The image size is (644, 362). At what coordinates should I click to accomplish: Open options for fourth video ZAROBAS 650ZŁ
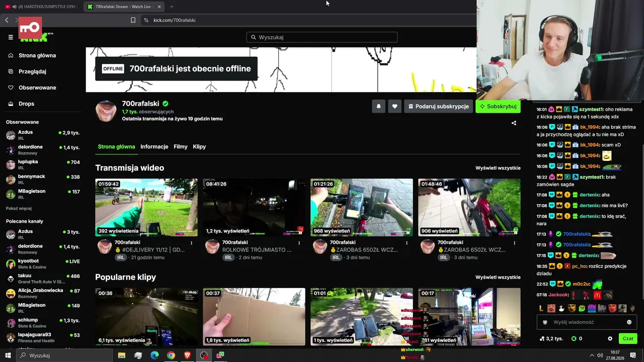(x=514, y=243)
